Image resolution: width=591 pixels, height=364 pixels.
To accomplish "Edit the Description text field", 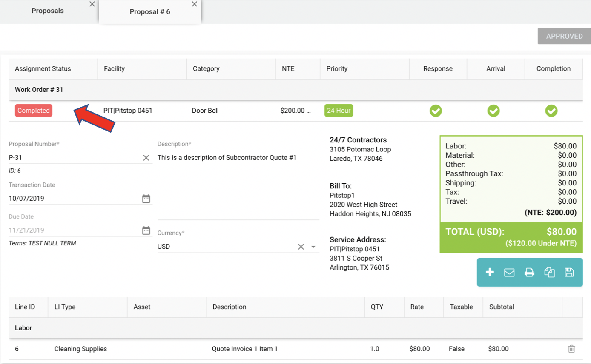I will pos(238,183).
